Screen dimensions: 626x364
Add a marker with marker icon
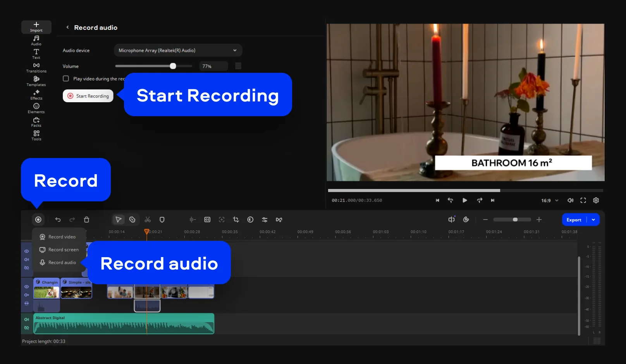(x=162, y=220)
